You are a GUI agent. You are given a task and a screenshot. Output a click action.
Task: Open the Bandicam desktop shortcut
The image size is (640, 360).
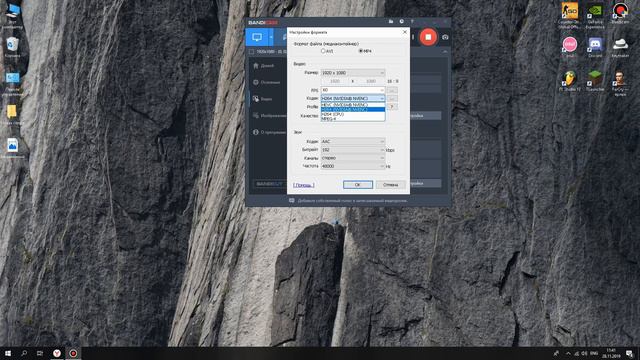[620, 13]
